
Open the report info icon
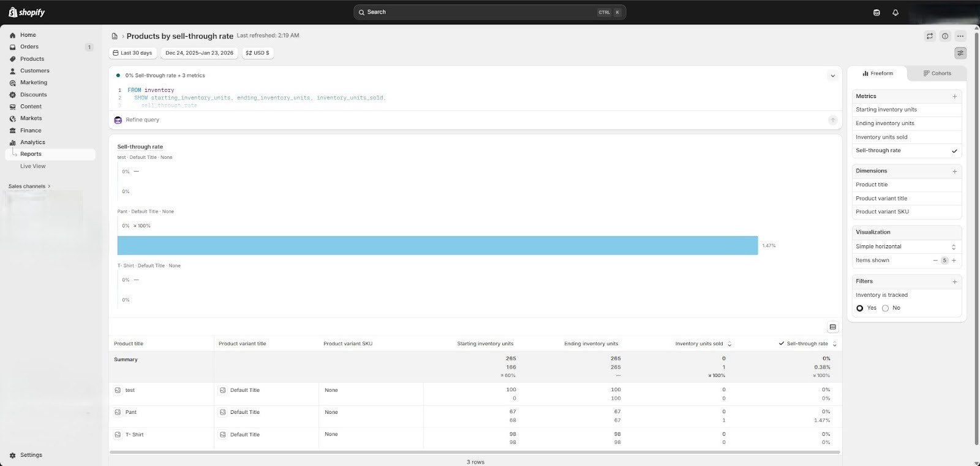[x=945, y=36]
